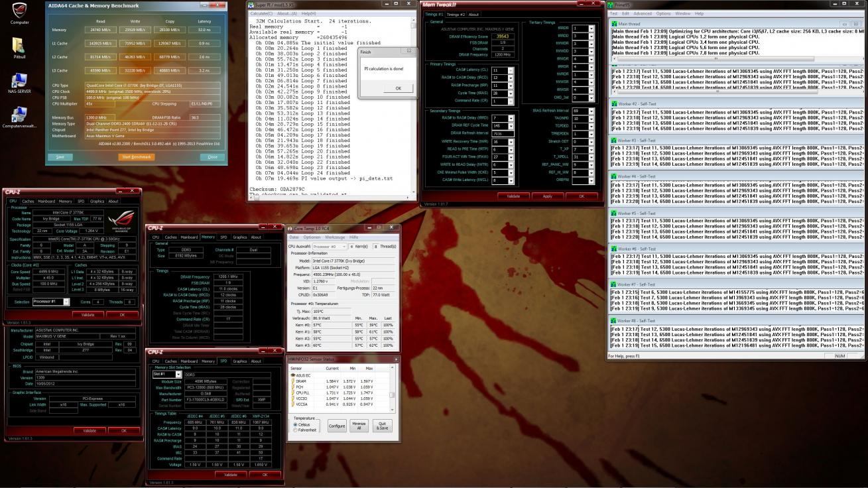Open Test menu in Prime95
The image size is (868, 488).
click(613, 13)
